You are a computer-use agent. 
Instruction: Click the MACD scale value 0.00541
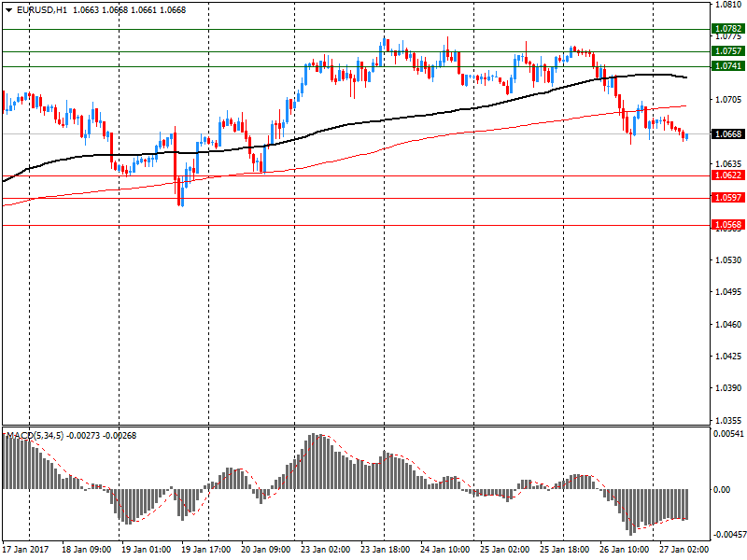(x=728, y=434)
